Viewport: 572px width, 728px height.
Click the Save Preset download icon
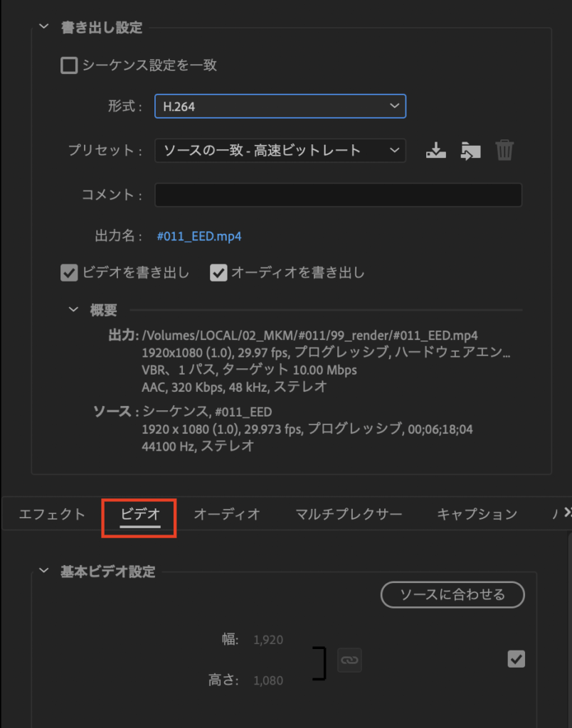[436, 151]
